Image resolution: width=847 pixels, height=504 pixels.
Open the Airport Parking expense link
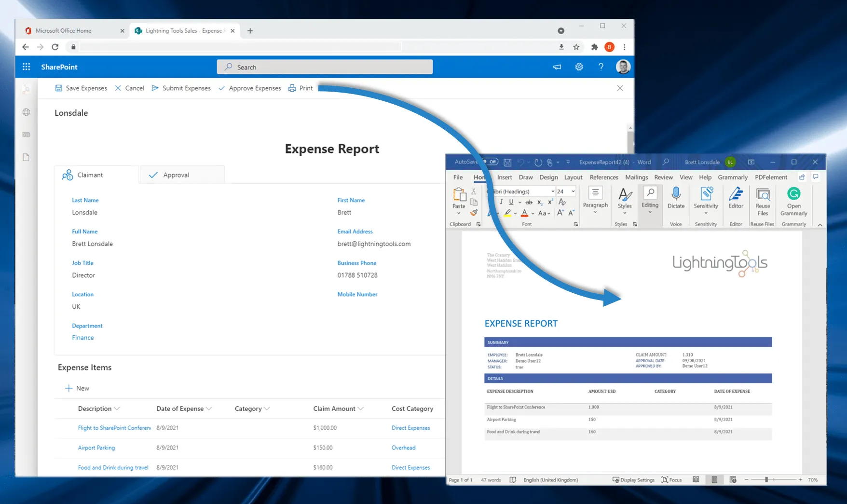click(96, 448)
